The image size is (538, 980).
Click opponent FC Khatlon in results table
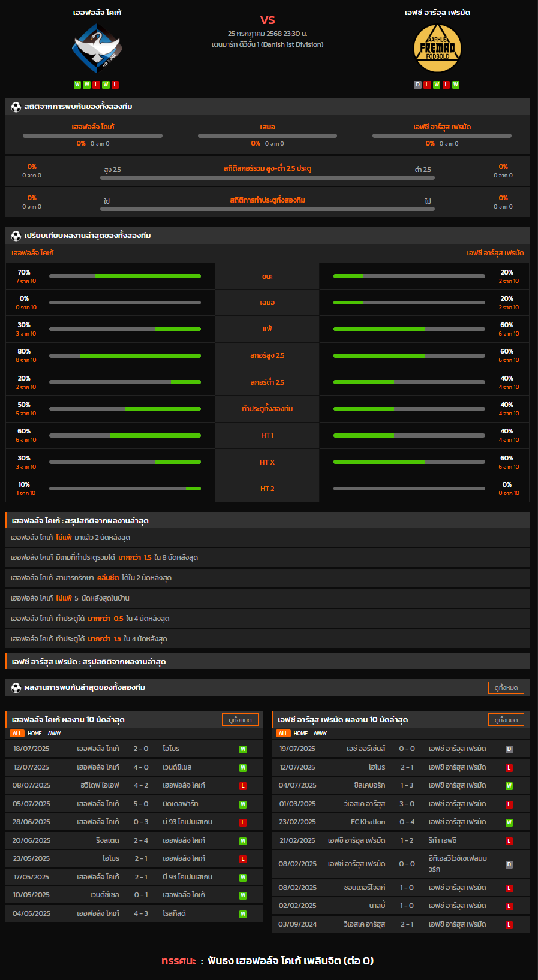click(368, 822)
